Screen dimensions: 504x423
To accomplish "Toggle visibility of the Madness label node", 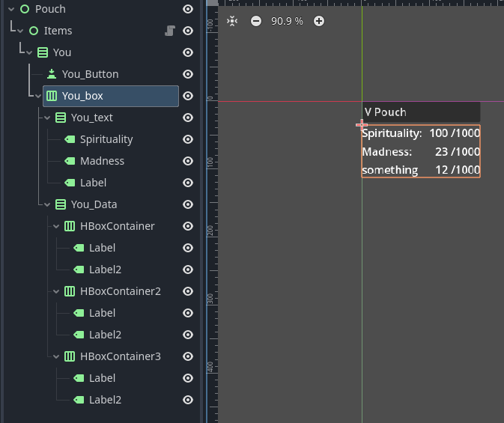I will coord(188,161).
